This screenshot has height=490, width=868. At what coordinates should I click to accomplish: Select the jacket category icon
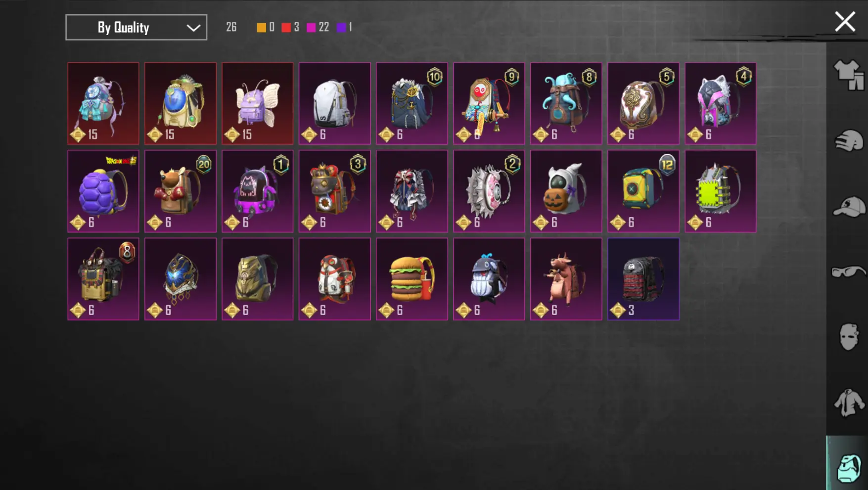tap(849, 402)
